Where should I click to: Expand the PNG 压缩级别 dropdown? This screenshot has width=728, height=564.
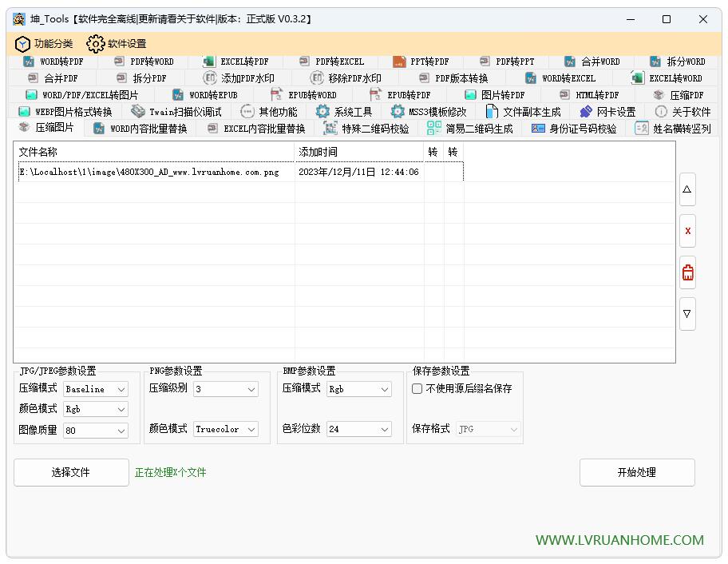pyautogui.click(x=226, y=389)
